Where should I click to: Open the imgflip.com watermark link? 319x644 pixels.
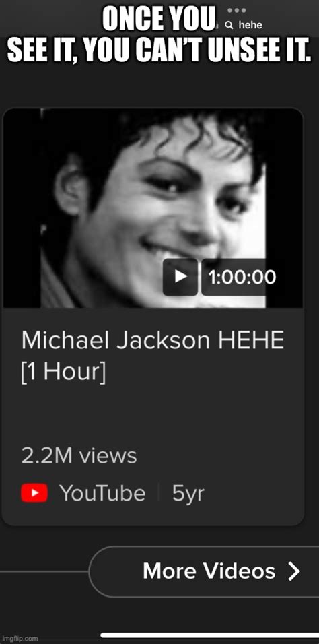(x=20, y=638)
